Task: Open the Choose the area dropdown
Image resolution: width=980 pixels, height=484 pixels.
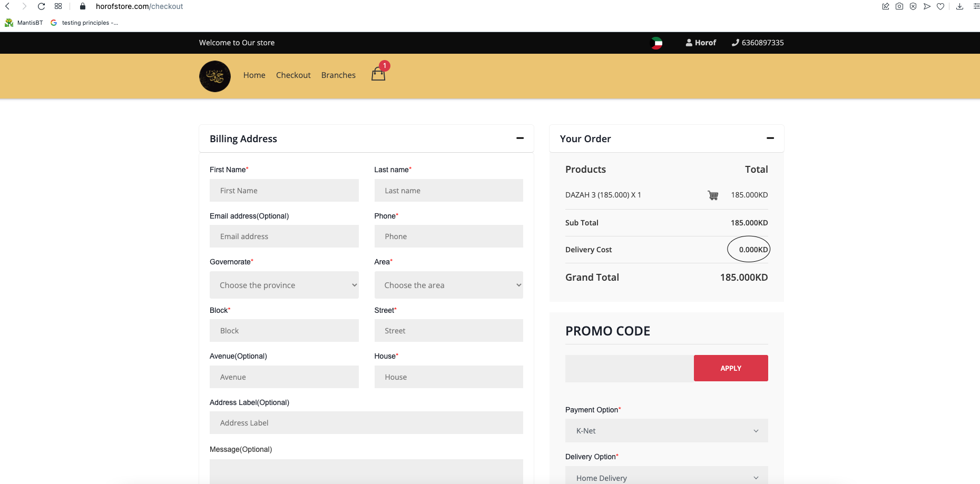Action: click(448, 285)
